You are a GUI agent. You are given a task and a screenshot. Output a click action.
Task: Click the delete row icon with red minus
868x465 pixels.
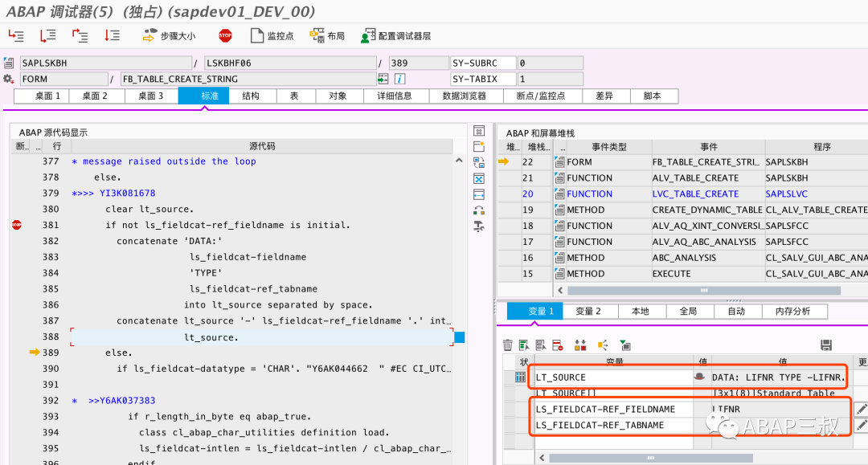(558, 345)
